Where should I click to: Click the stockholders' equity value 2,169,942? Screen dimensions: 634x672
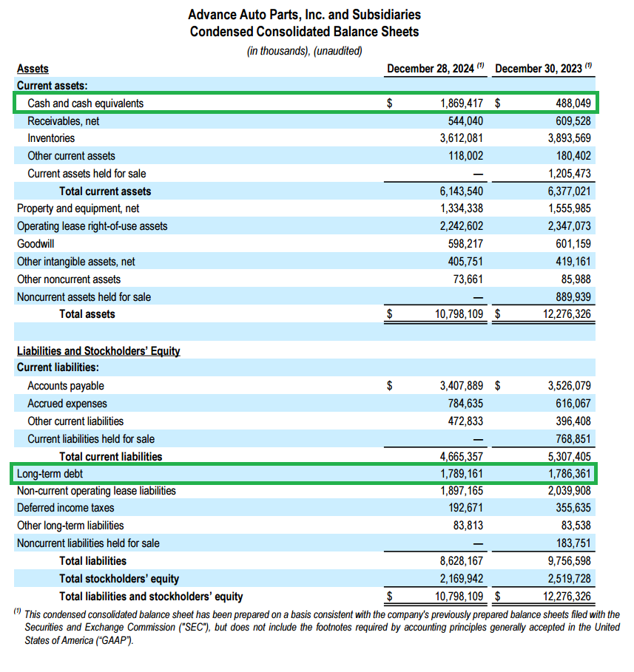click(x=461, y=579)
